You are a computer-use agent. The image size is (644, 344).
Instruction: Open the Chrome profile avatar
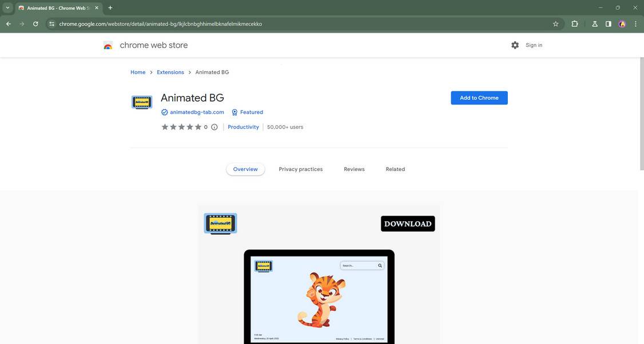(622, 24)
